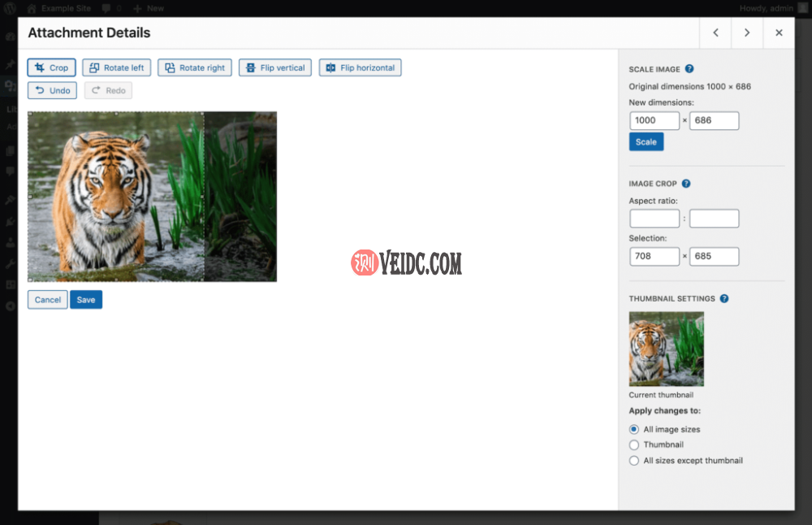Open Howdy, admin account menu

point(773,8)
